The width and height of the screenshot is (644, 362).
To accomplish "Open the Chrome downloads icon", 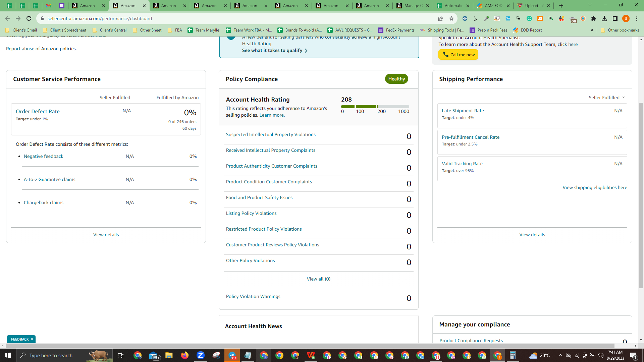I will click(x=604, y=18).
